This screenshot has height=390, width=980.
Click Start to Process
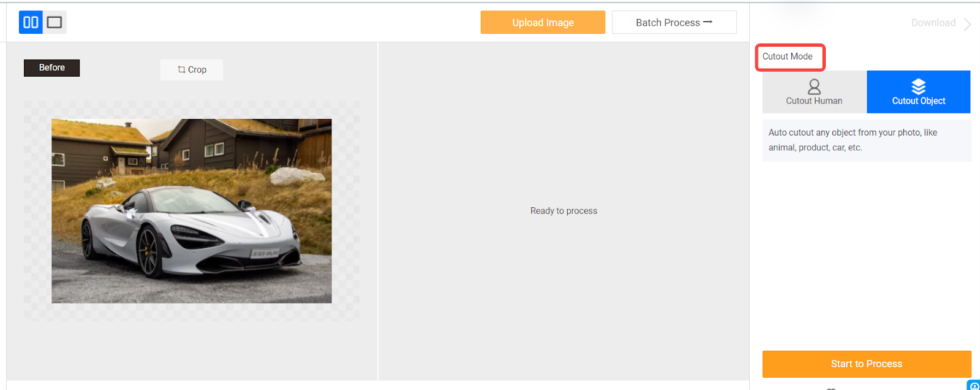point(867,364)
